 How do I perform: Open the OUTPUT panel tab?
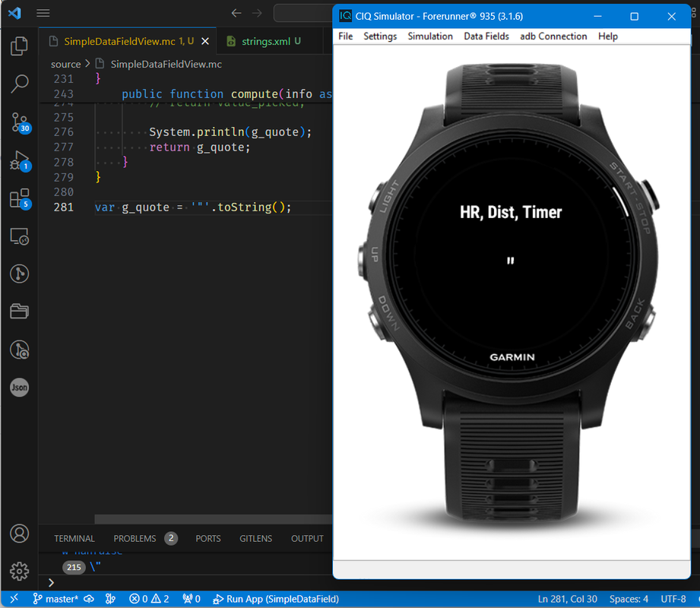click(307, 538)
